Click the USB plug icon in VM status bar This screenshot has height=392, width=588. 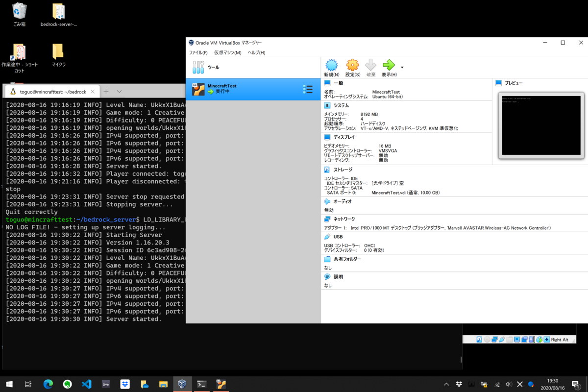coord(502,340)
